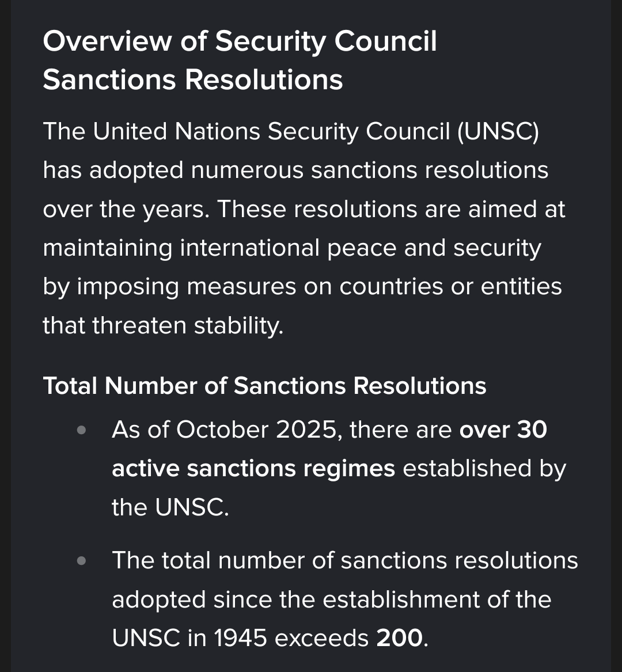Image resolution: width=622 pixels, height=672 pixels.
Task: Click the second bullet point dot
Action: pyautogui.click(x=82, y=560)
